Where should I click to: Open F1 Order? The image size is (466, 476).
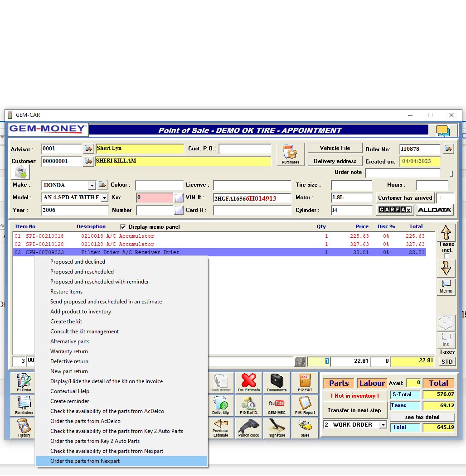[24, 383]
